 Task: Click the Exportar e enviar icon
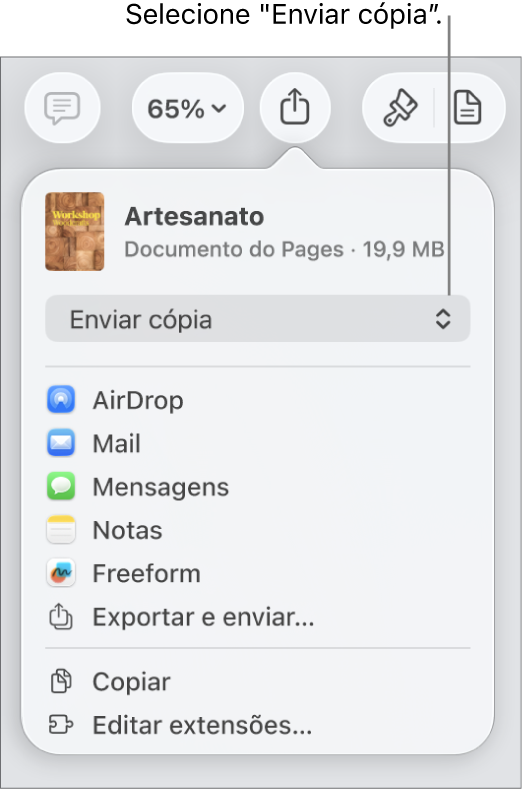tap(61, 617)
